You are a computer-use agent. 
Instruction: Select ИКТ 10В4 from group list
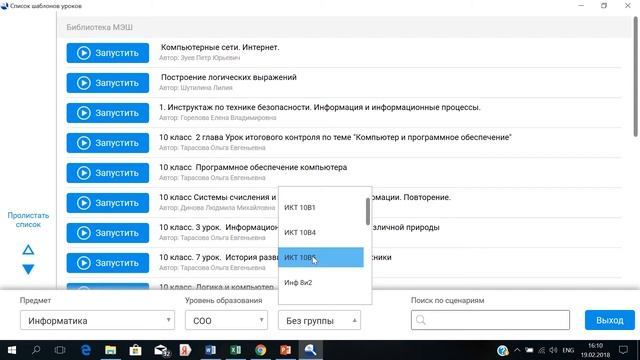(321, 232)
